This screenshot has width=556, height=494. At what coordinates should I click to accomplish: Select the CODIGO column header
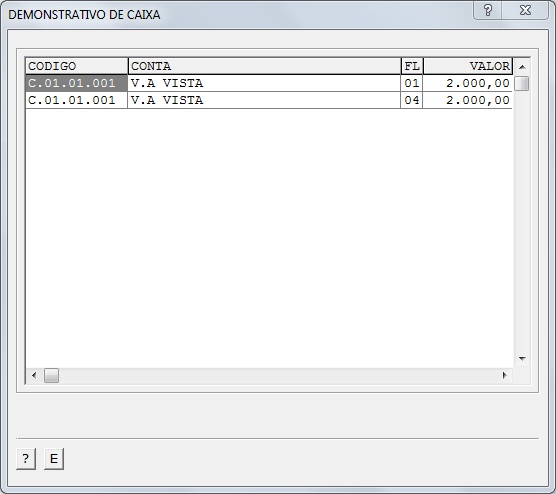(x=77, y=66)
